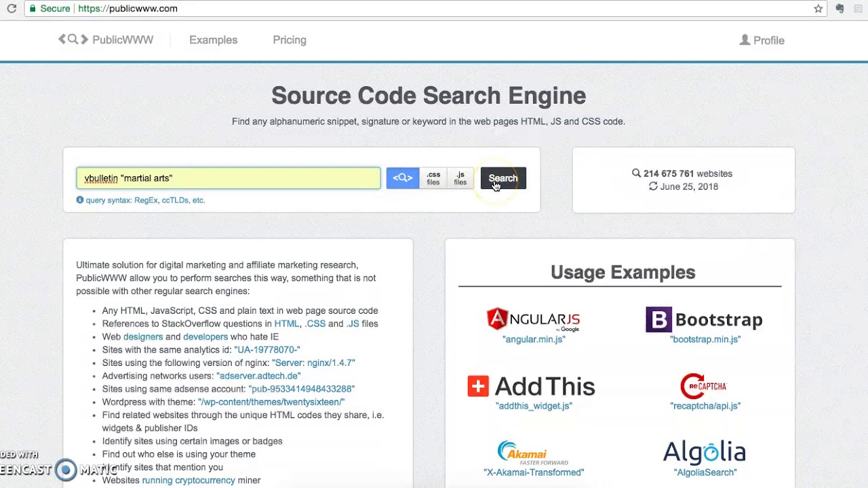Click the "Server: nginx/1.4.7" example link
This screenshot has height=488, width=868.
[x=313, y=363]
